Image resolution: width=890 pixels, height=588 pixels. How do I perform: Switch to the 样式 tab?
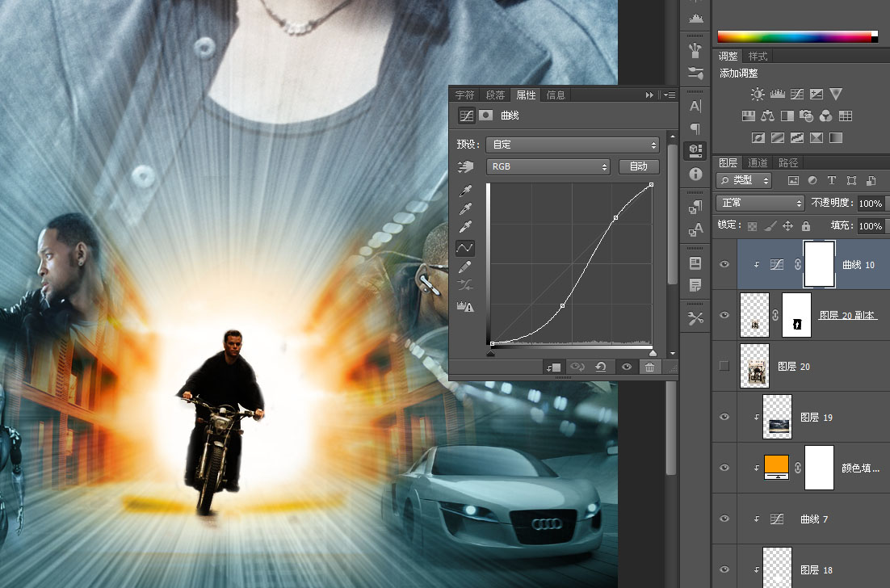(758, 57)
